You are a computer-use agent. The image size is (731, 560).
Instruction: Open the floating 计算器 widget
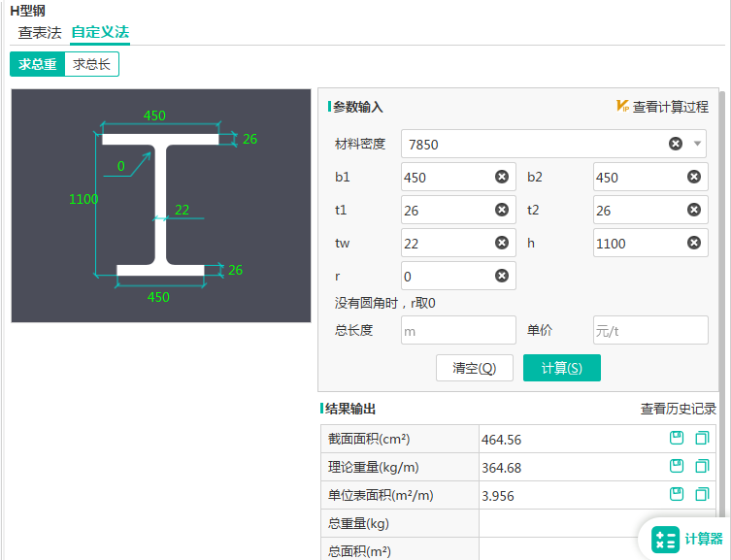pos(686,540)
